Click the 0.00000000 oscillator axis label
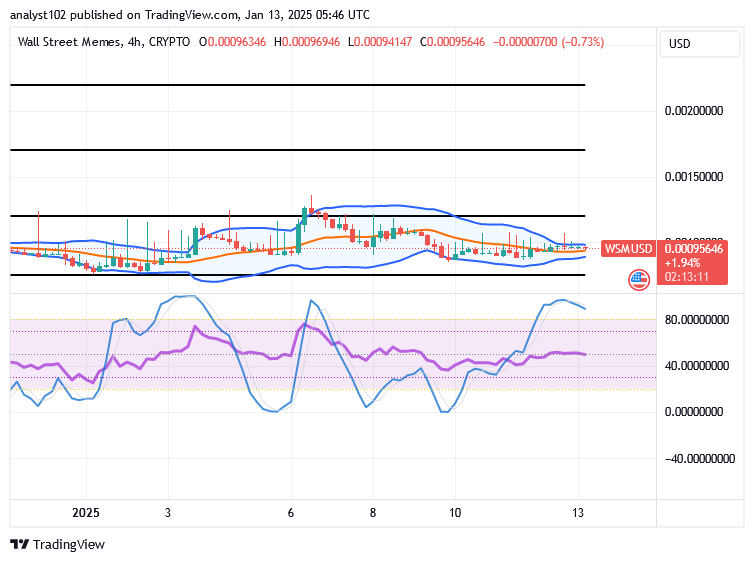Screen dimensions: 754x562 [x=694, y=412]
